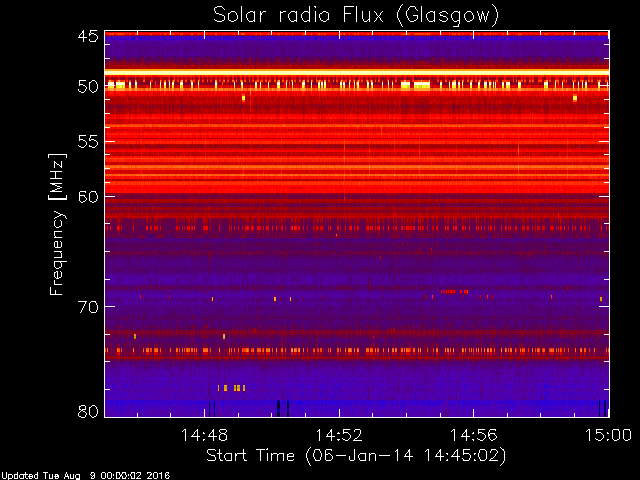Select the 14:48 time tick label

(204, 435)
